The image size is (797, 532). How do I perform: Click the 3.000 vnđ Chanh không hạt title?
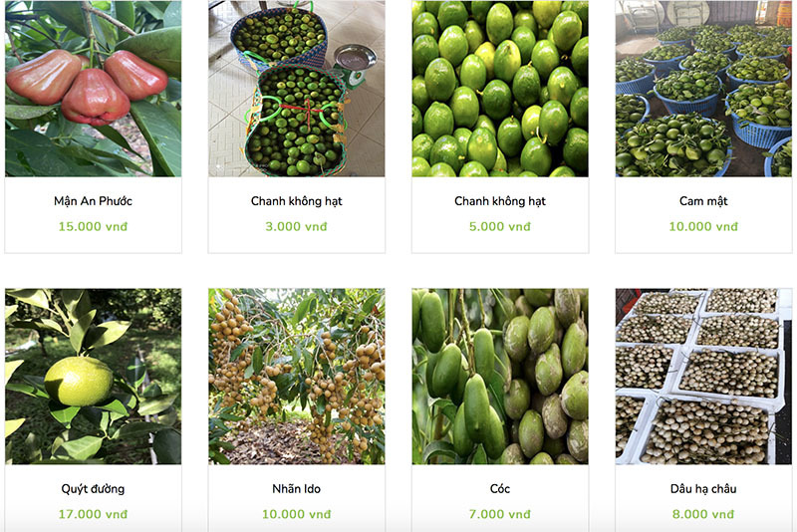[296, 201]
